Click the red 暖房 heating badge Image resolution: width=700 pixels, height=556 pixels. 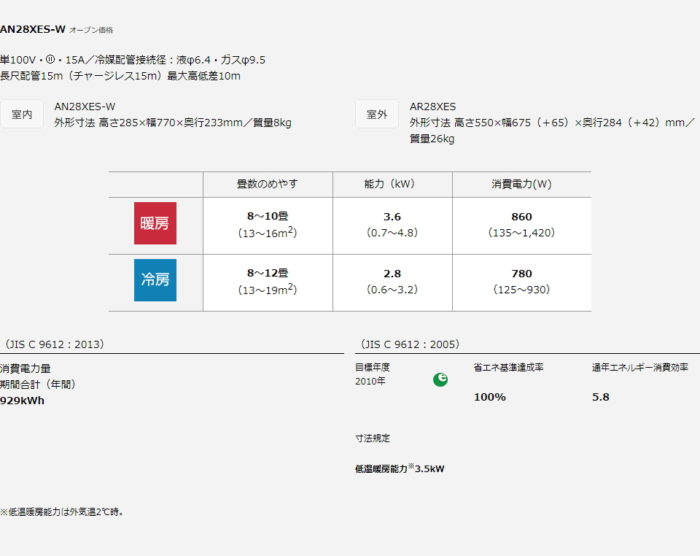click(155, 223)
